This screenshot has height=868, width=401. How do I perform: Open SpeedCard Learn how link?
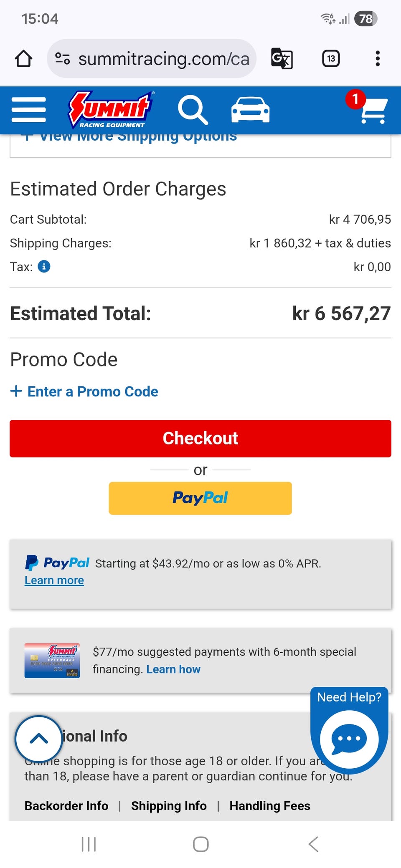(173, 669)
